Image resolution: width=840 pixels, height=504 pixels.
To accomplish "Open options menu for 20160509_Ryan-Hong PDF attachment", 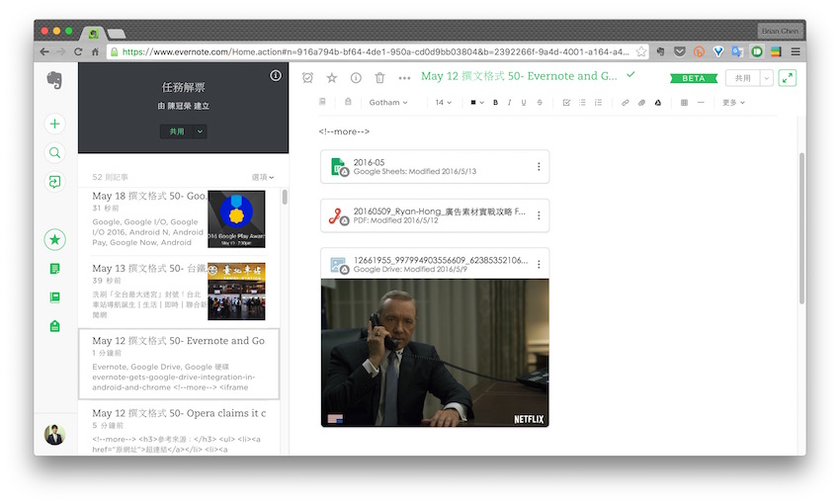I will [x=539, y=215].
